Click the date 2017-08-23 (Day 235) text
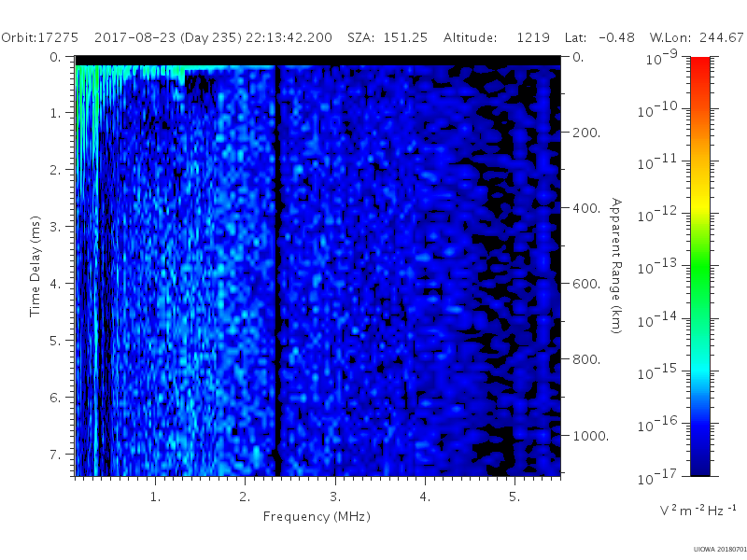747x560 pixels. coord(168,37)
